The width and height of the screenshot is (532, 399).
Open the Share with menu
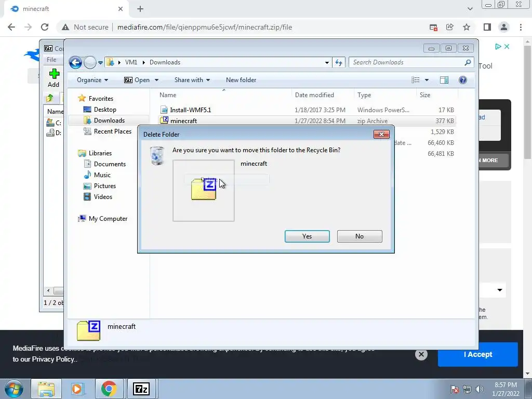[192, 80]
